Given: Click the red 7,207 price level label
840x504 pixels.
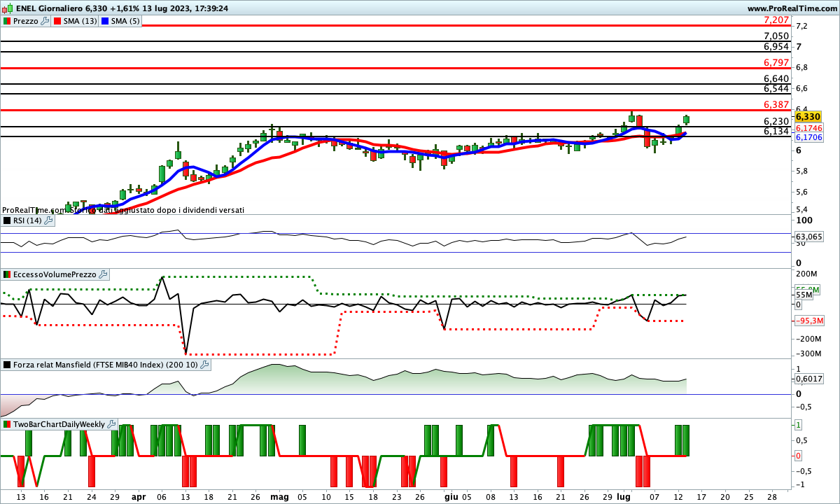Looking at the screenshot, I should (776, 21).
